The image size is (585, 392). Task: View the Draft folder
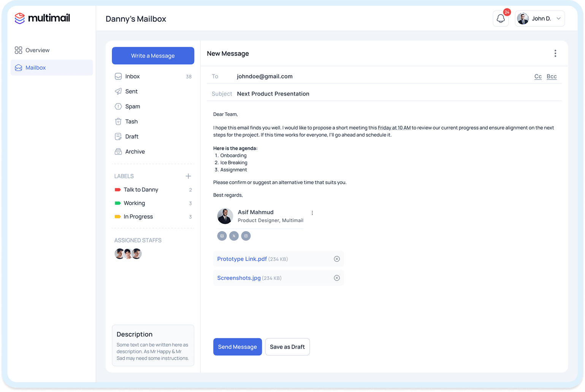pyautogui.click(x=131, y=136)
